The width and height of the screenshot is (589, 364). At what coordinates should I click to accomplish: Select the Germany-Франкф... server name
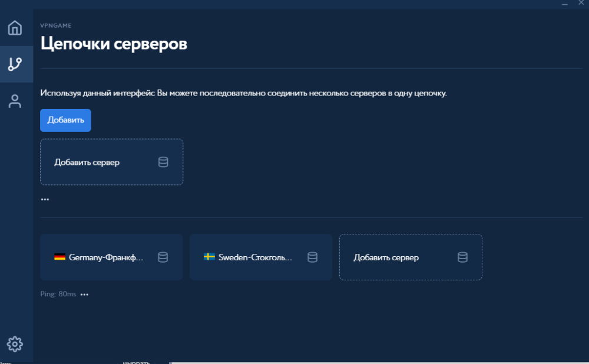[105, 257]
